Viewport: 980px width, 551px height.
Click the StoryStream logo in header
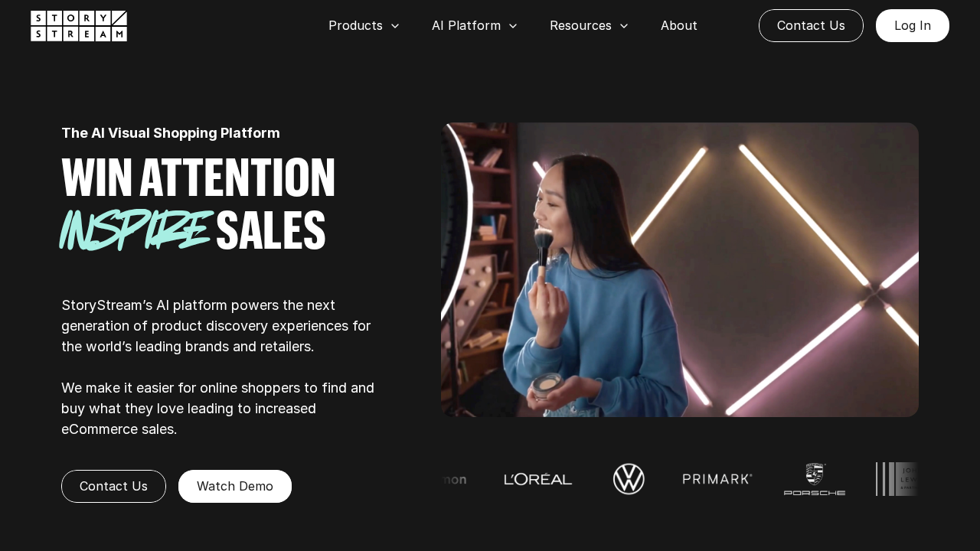click(79, 26)
